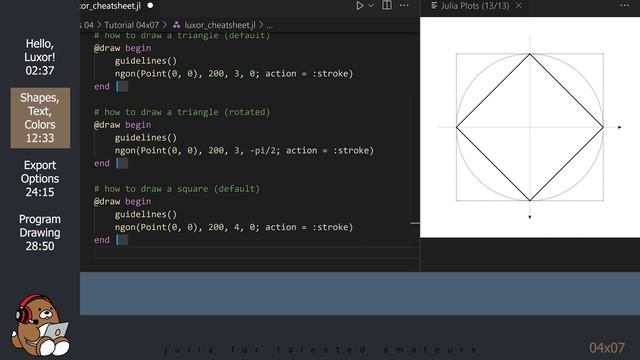Click the editor minimap scrollbar marker
Screen dimensions: 640x360
click(x=415, y=223)
